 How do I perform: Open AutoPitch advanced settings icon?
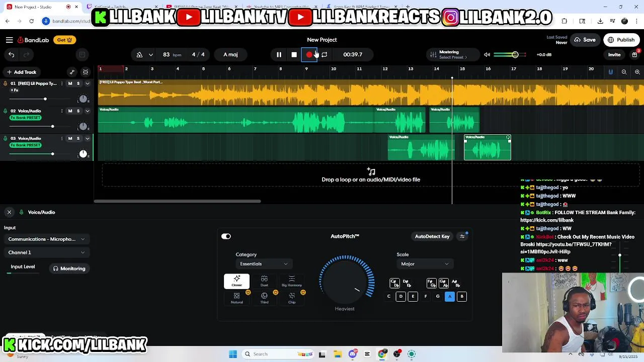tap(462, 236)
